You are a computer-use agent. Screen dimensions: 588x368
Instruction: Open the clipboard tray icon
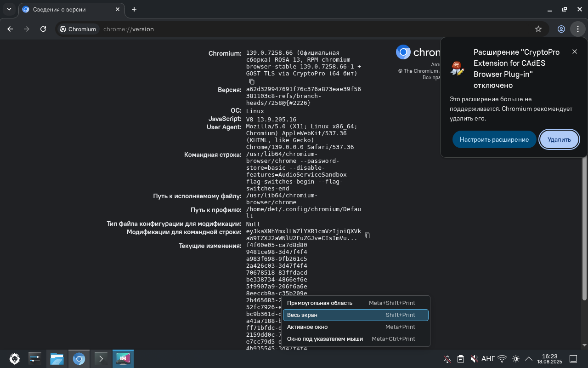461,359
